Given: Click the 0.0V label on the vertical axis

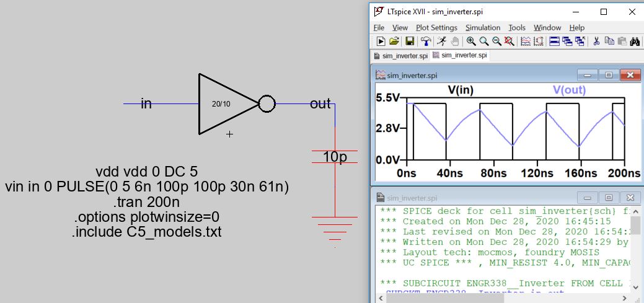Looking at the screenshot, I should click(388, 159).
